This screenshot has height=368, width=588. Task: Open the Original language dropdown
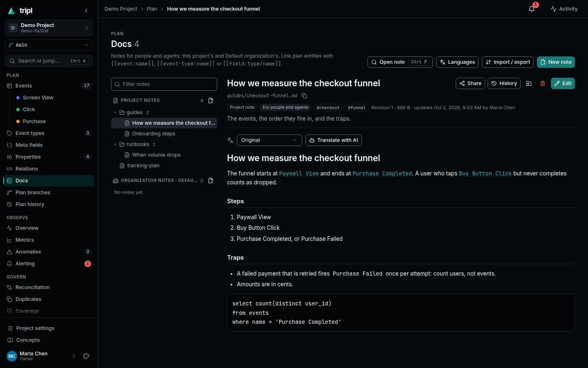(269, 140)
